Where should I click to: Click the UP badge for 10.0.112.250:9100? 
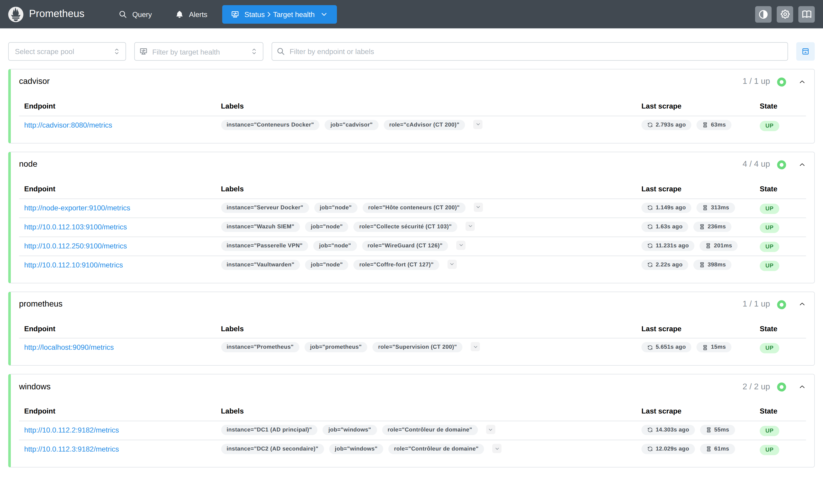(769, 247)
